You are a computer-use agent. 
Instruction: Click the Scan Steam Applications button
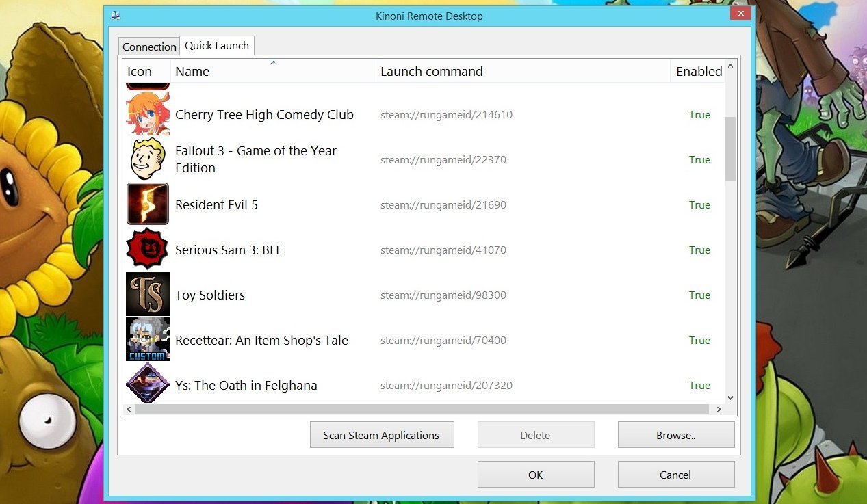(382, 435)
